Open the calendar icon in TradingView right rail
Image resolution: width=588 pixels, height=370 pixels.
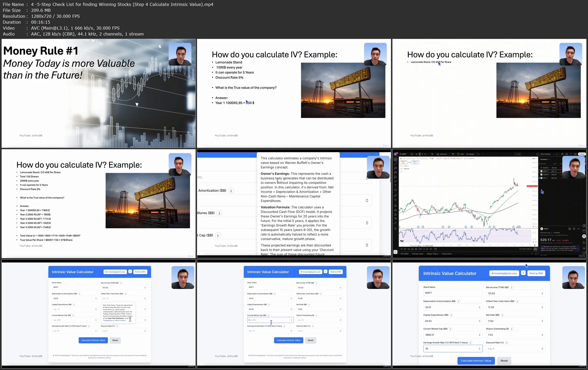(584, 231)
